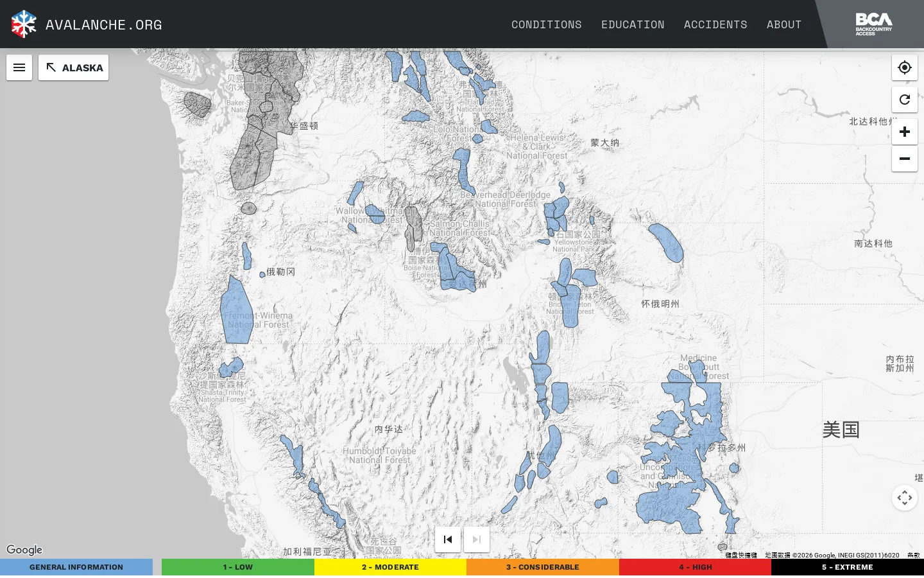Open the About menu
This screenshot has width=924, height=578.
coord(784,24)
